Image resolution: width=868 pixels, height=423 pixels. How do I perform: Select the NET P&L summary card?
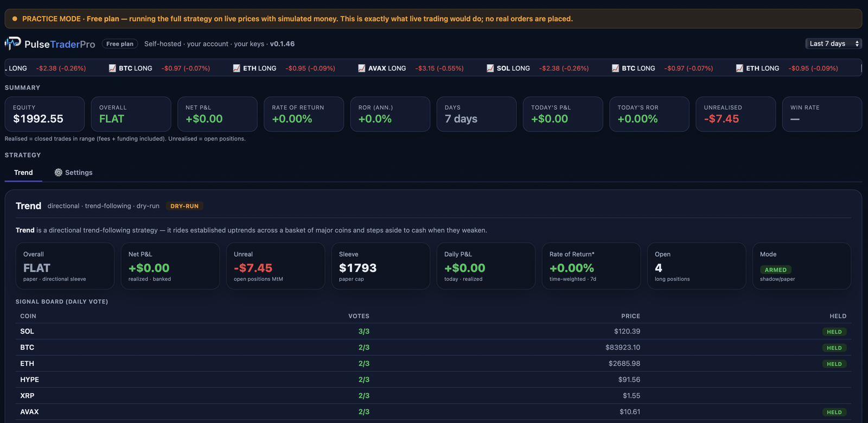click(218, 114)
